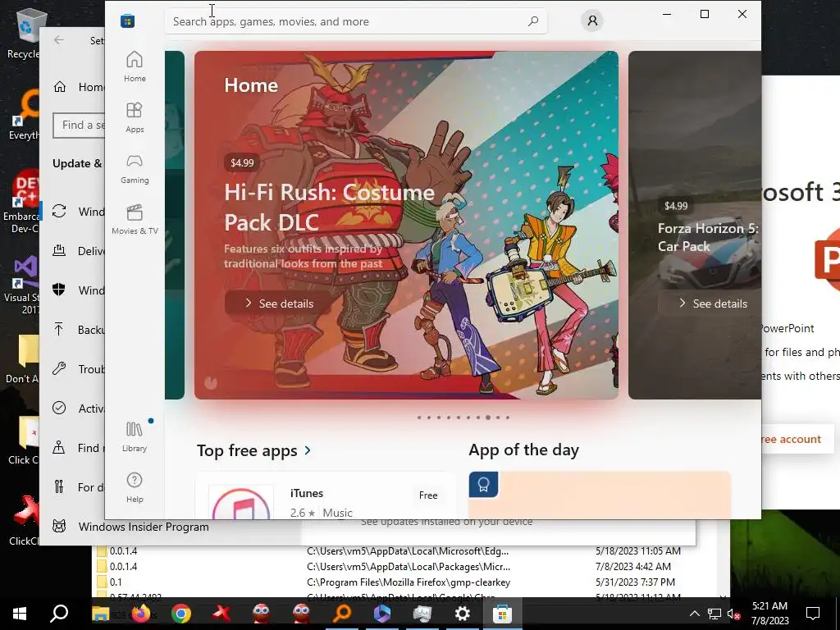Image resolution: width=840 pixels, height=630 pixels.
Task: Switch to Microsoft Store on the taskbar
Action: click(503, 614)
